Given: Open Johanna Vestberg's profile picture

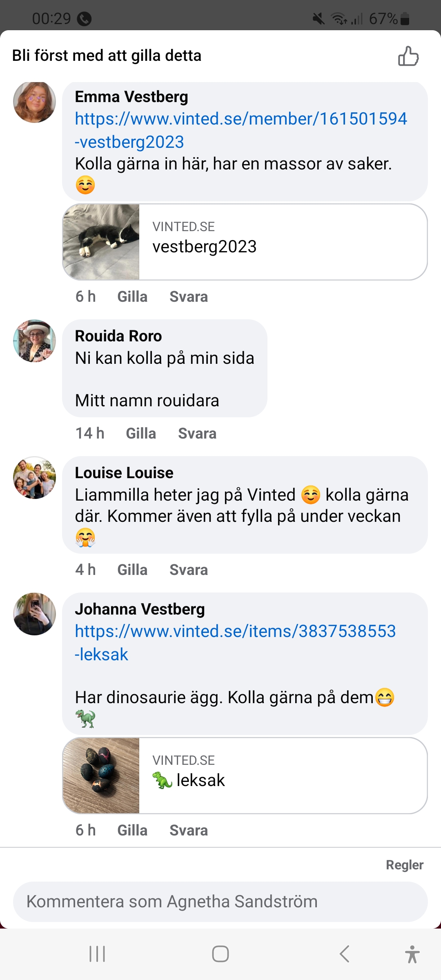Looking at the screenshot, I should [x=35, y=614].
